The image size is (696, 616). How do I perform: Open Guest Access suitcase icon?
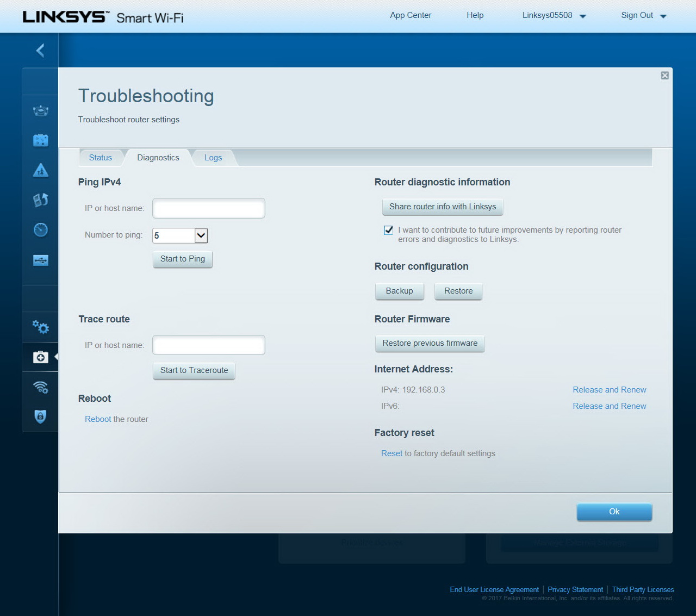click(x=41, y=140)
